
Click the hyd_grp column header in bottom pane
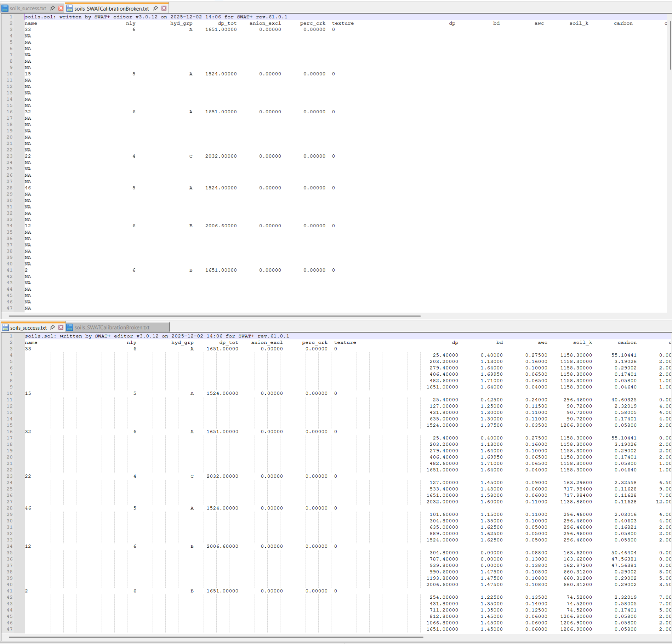[x=182, y=342]
